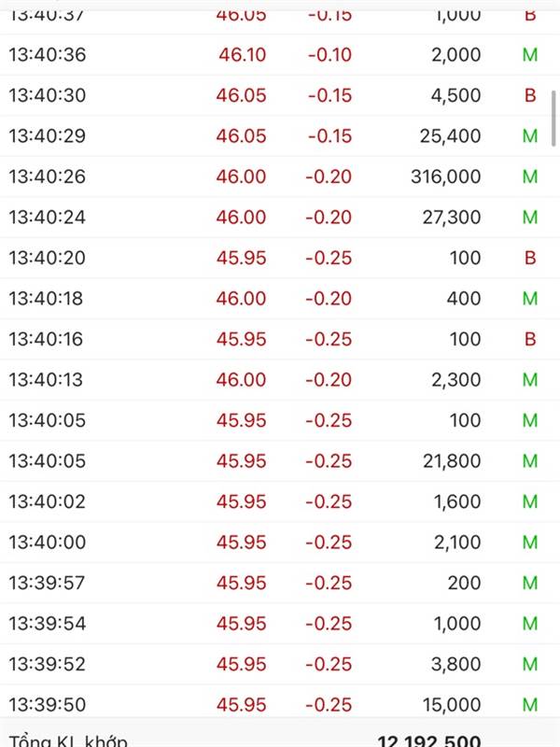Select the 13:40:00 trade row
This screenshot has height=747, width=560.
[280, 543]
